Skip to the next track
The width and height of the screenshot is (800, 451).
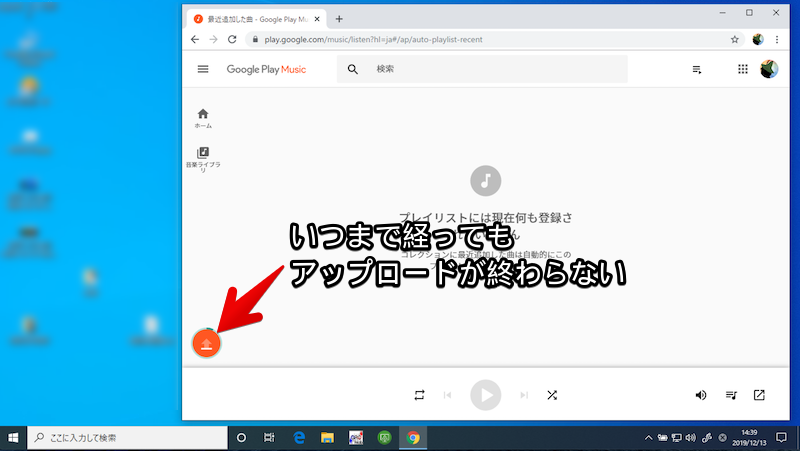point(524,395)
